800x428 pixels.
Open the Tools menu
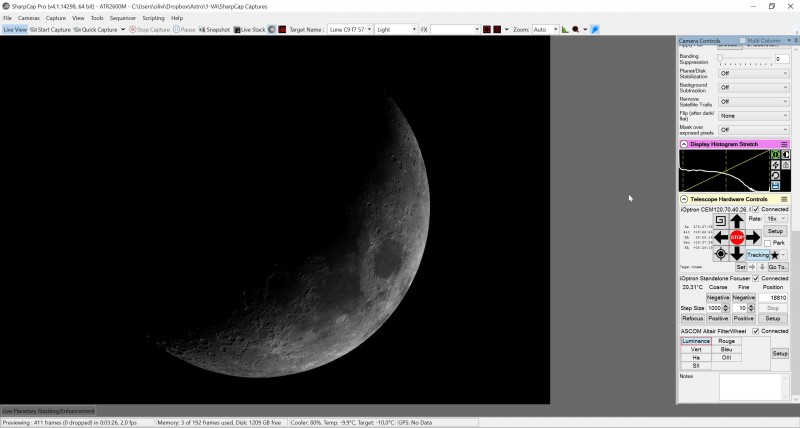coord(97,18)
